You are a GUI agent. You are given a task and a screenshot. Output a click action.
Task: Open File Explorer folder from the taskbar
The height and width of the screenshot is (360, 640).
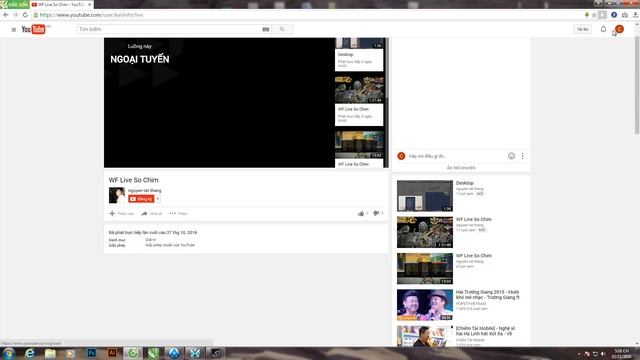click(x=50, y=353)
